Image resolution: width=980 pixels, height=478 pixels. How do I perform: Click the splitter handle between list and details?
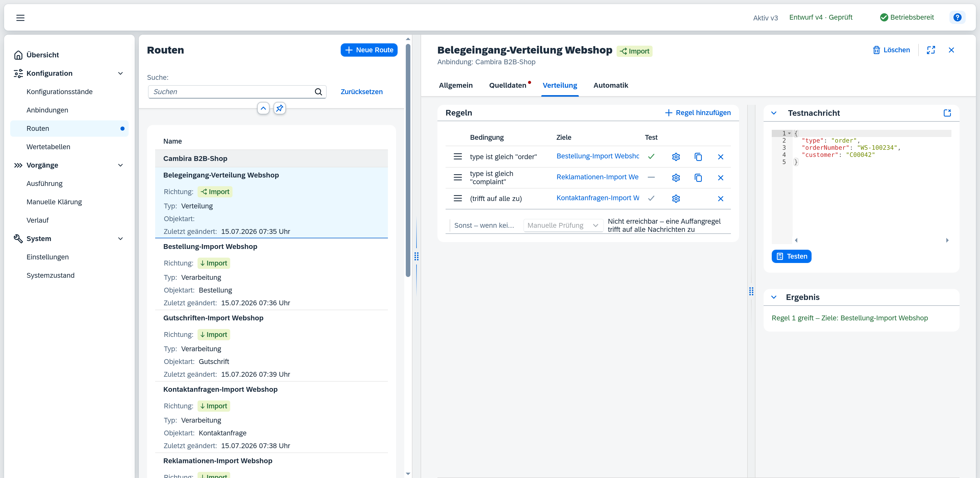416,257
